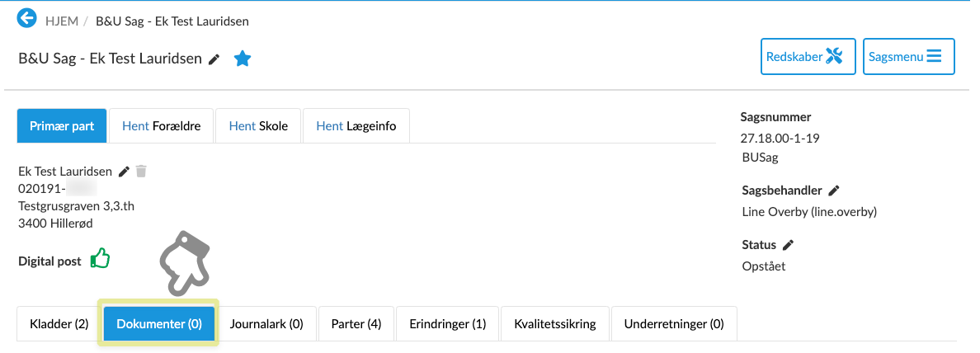The image size is (980, 353).
Task: Open the Redskaber tools menu
Action: point(808,57)
